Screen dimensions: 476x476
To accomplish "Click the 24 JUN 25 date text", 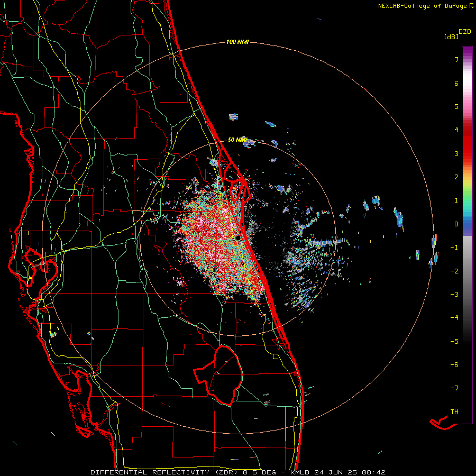I will 336,472.
